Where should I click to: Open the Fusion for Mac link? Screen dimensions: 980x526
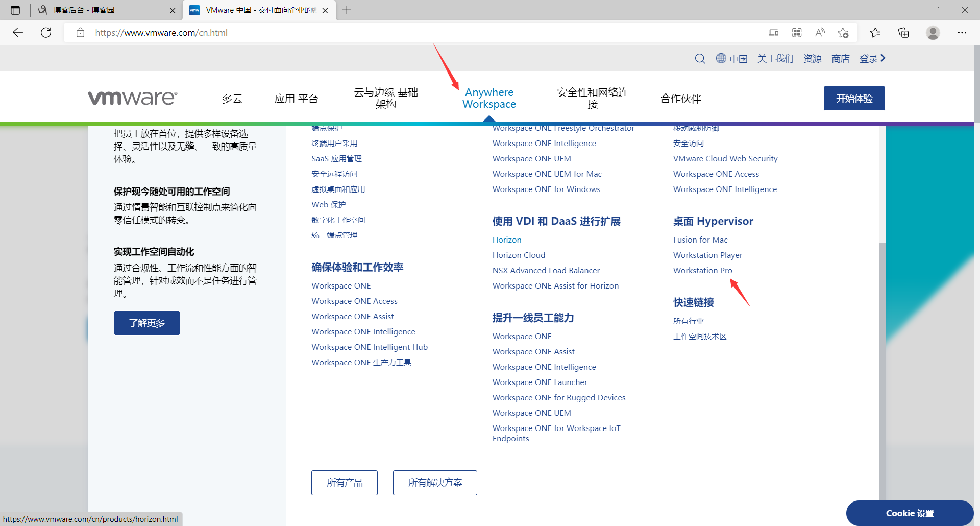click(700, 240)
